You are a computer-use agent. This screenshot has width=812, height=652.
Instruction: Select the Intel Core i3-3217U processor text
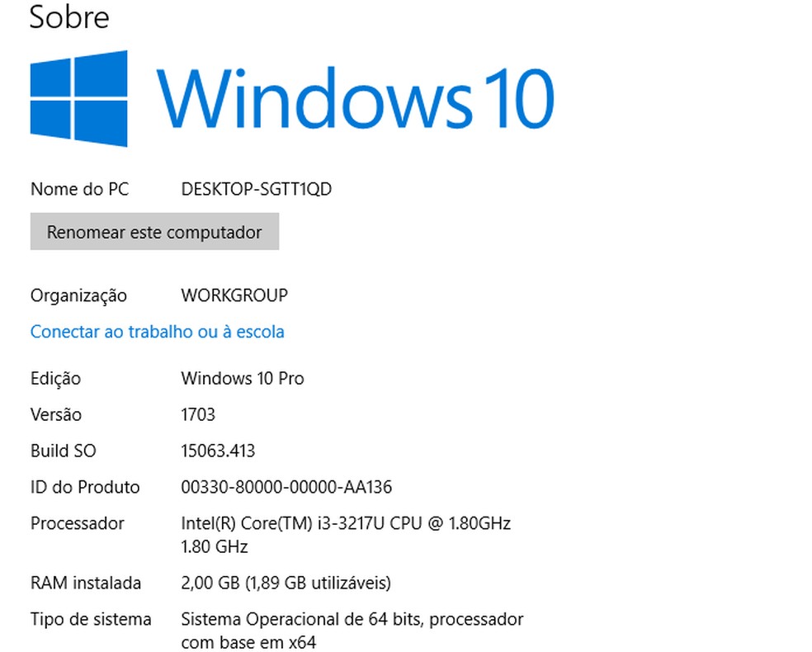click(x=346, y=535)
